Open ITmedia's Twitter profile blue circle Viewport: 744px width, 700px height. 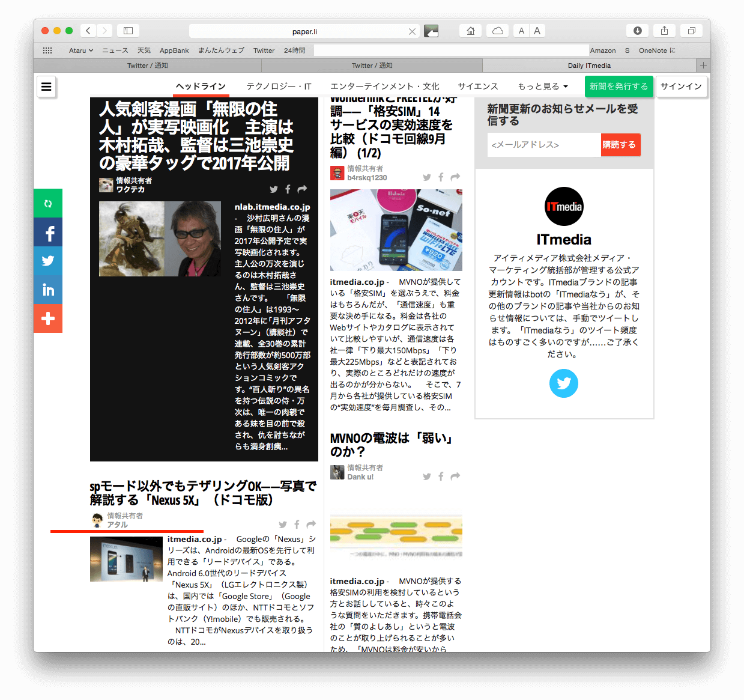(x=564, y=383)
